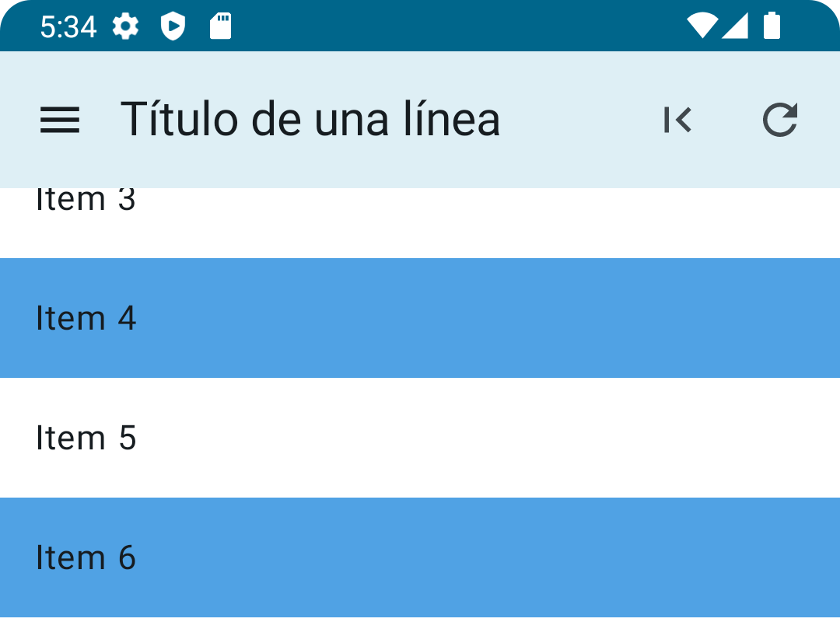This screenshot has width=840, height=622.
Task: Tap the 'Item 6' label
Action: tap(86, 558)
